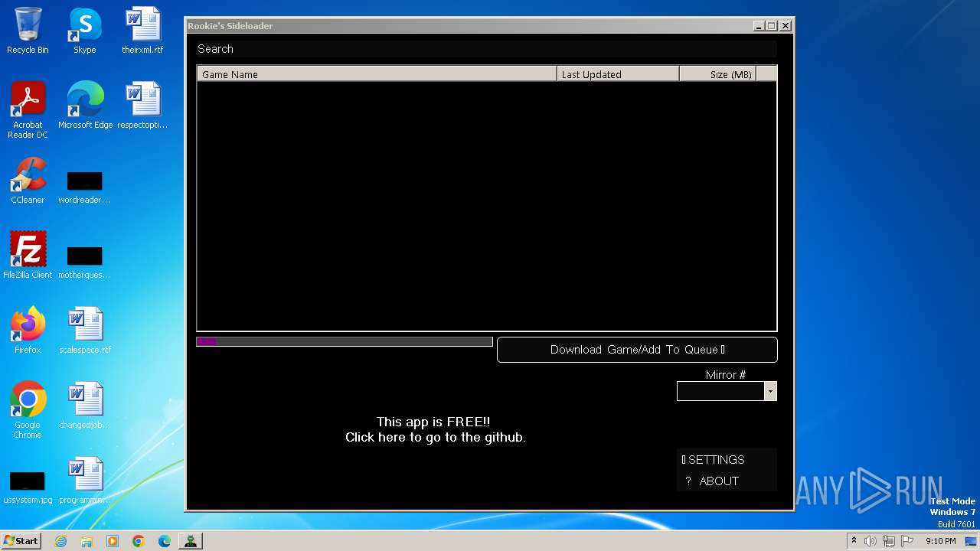Click the github link text
Image resolution: width=980 pixels, height=551 pixels.
[436, 438]
